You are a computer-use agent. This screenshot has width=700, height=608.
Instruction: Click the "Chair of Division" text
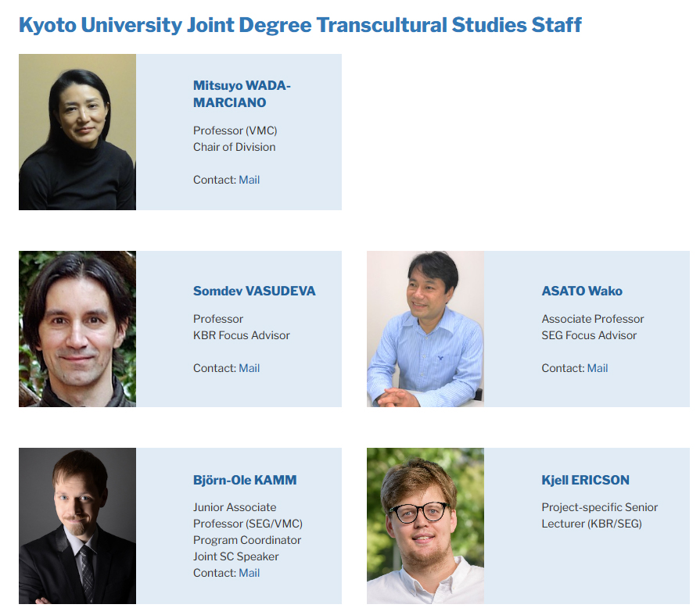pyautogui.click(x=234, y=147)
